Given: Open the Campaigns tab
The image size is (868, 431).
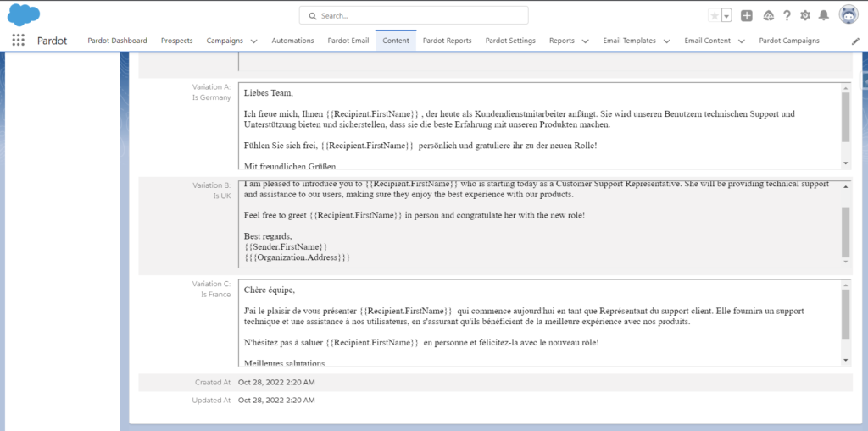Looking at the screenshot, I should click(225, 41).
